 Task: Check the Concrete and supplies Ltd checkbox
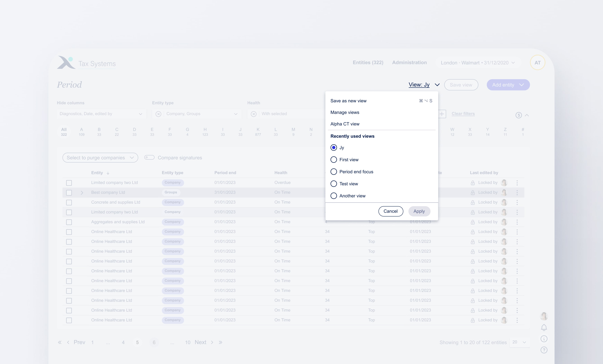[x=69, y=202]
